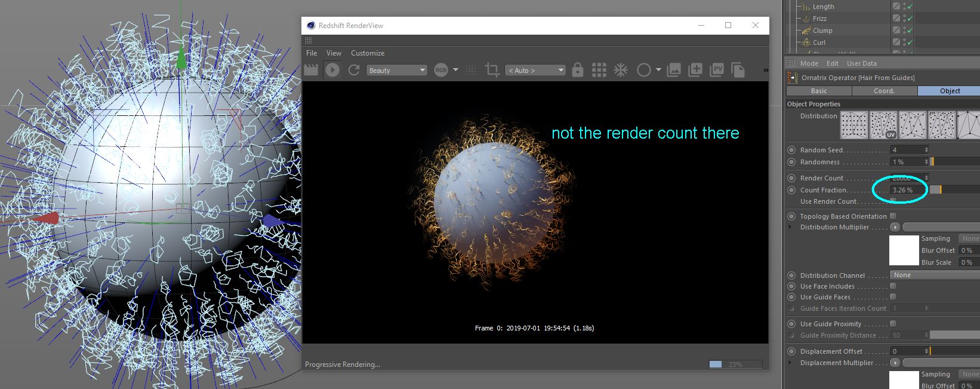Click the clapperboard render icon in RenderView
Viewport: 980px width, 389px height.
tap(311, 70)
